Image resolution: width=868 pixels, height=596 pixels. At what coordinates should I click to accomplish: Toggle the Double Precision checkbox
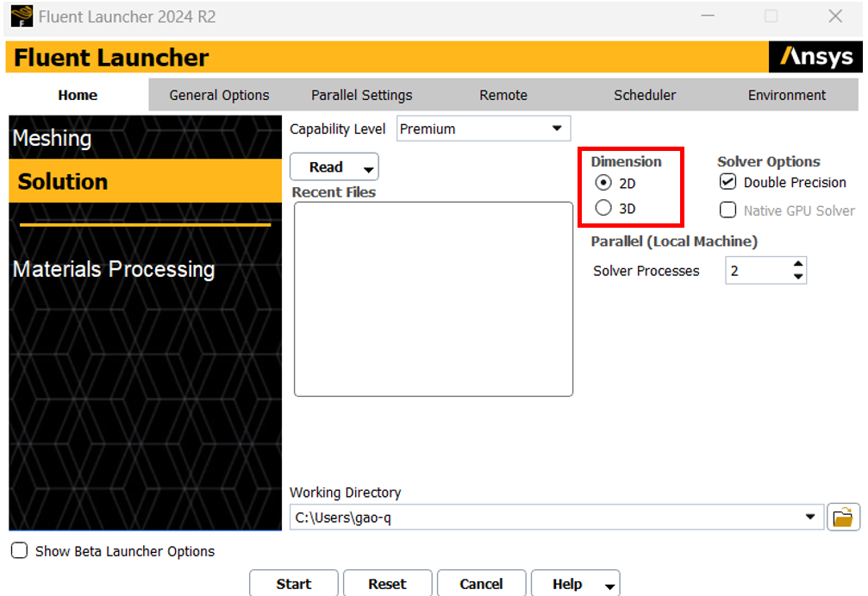[727, 182]
